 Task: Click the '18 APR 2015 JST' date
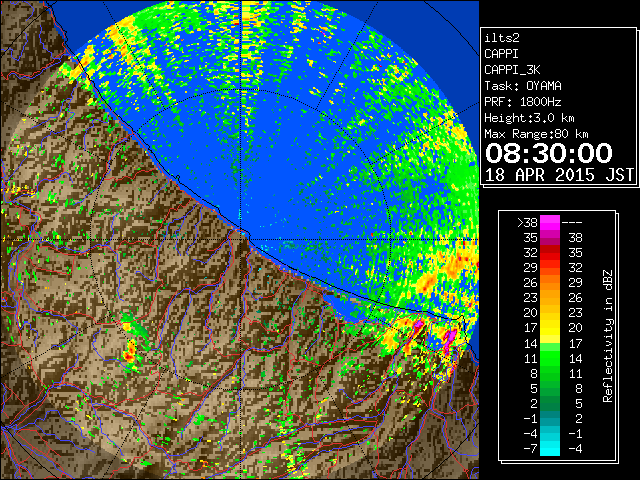(x=559, y=175)
